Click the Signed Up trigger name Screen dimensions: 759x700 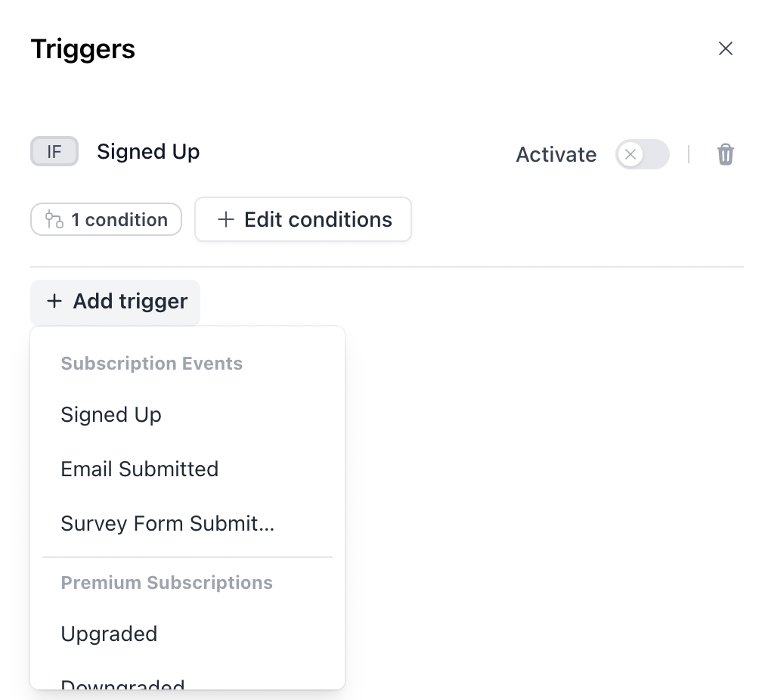click(x=148, y=152)
